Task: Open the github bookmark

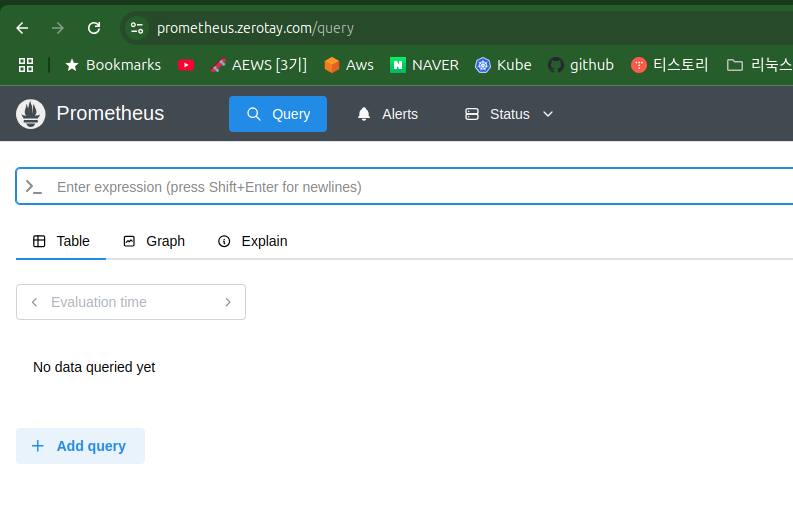Action: click(581, 65)
